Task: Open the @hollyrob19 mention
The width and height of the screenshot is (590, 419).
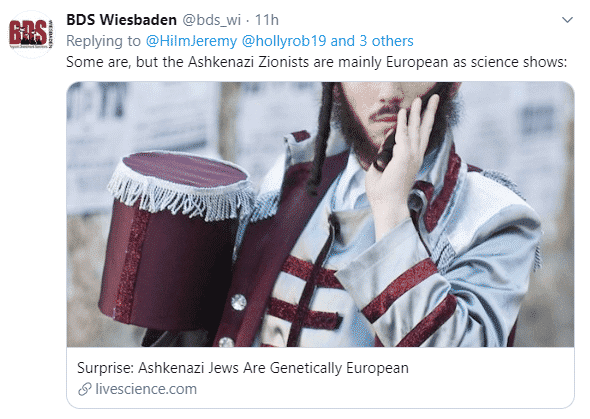Action: point(284,41)
